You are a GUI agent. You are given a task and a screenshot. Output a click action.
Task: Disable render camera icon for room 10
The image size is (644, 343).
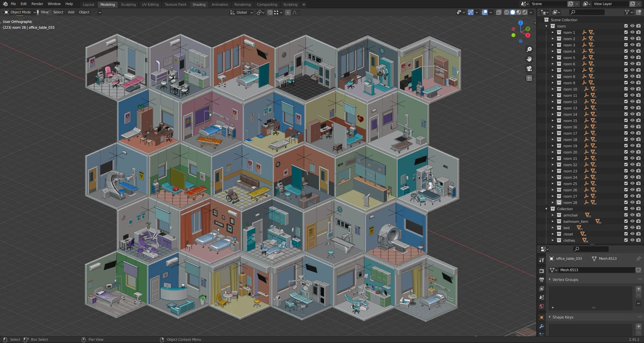[x=638, y=89]
